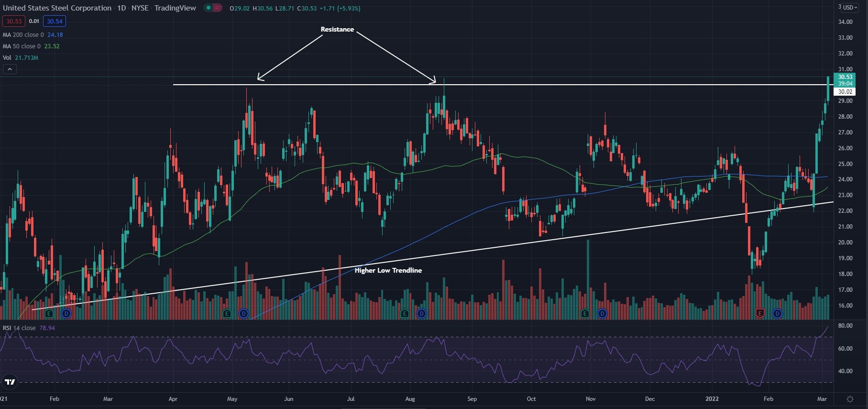
Task: Click the 34.00 price axis label
Action: (x=845, y=22)
